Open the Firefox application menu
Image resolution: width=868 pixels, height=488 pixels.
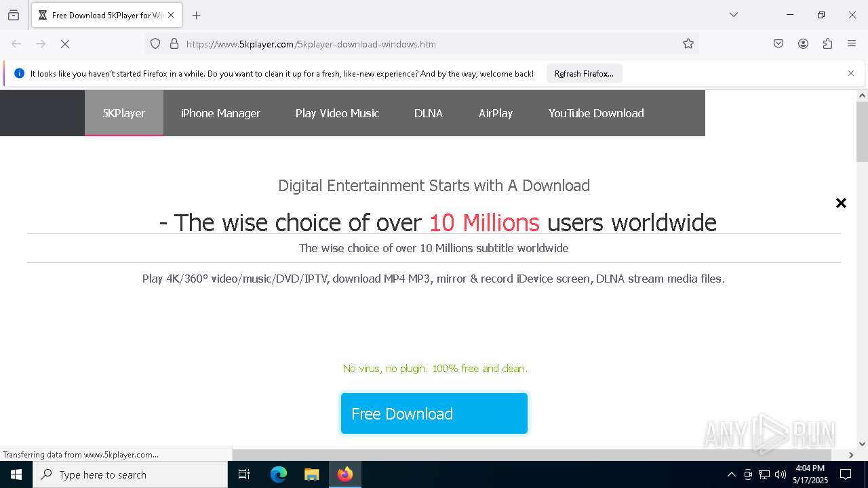pyautogui.click(x=852, y=44)
